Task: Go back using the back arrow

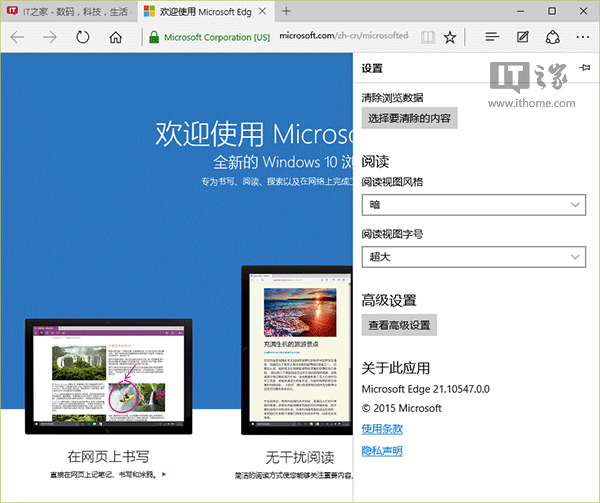Action: 17,37
